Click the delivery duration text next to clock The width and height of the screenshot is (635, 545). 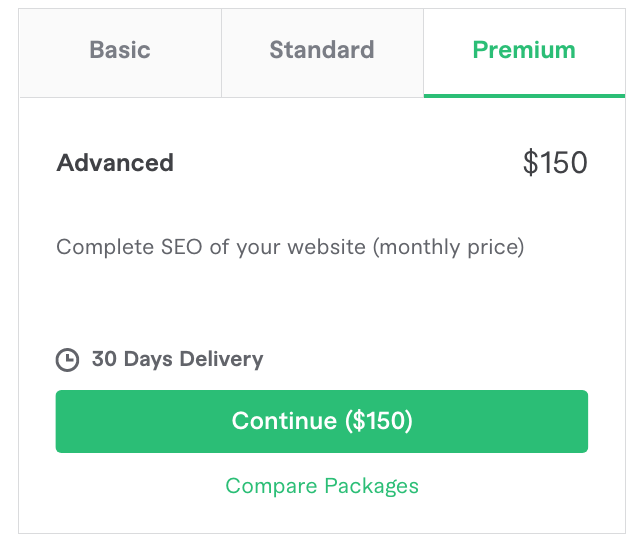[177, 359]
